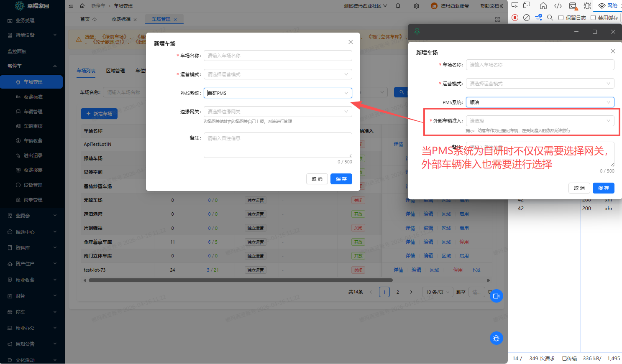This screenshot has width=622, height=364.
Task: Click the notification bell icon in header
Action: (x=398, y=6)
